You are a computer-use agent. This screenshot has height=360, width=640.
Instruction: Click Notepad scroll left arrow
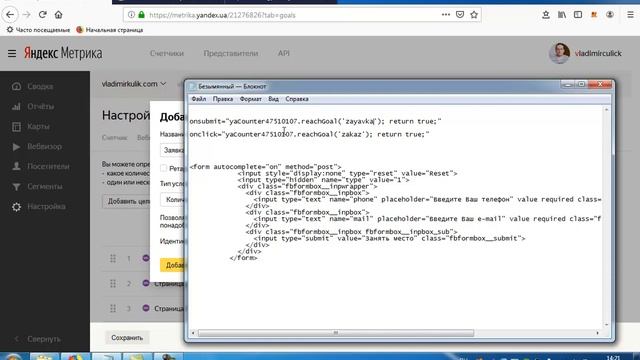pos(193,333)
